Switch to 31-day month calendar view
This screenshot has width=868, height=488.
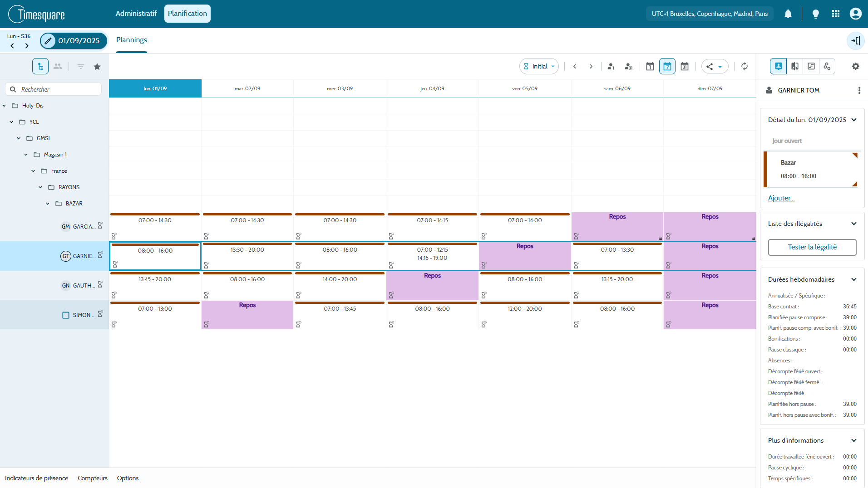[x=685, y=66]
